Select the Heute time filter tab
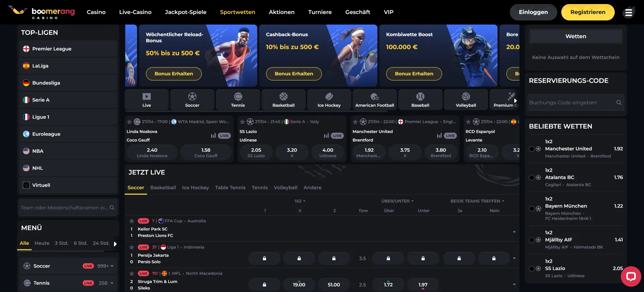Image resolution: width=644 pixels, height=292 pixels. (x=42, y=243)
